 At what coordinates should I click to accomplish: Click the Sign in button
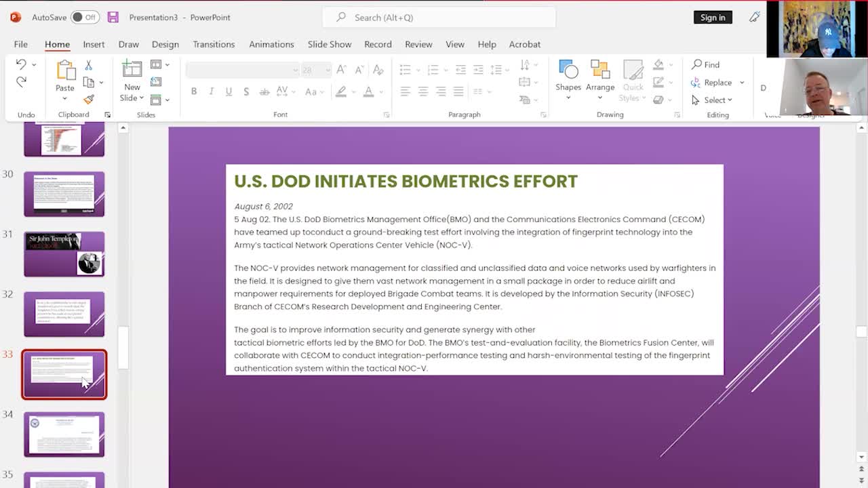(x=713, y=17)
